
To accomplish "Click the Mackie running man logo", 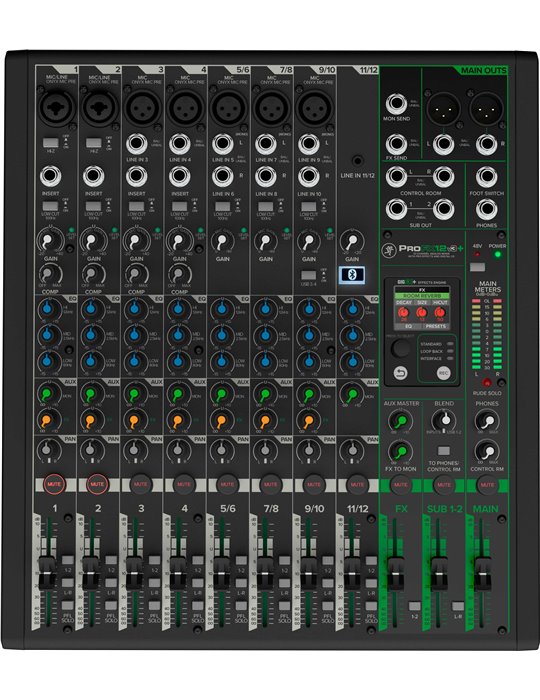I will [389, 249].
